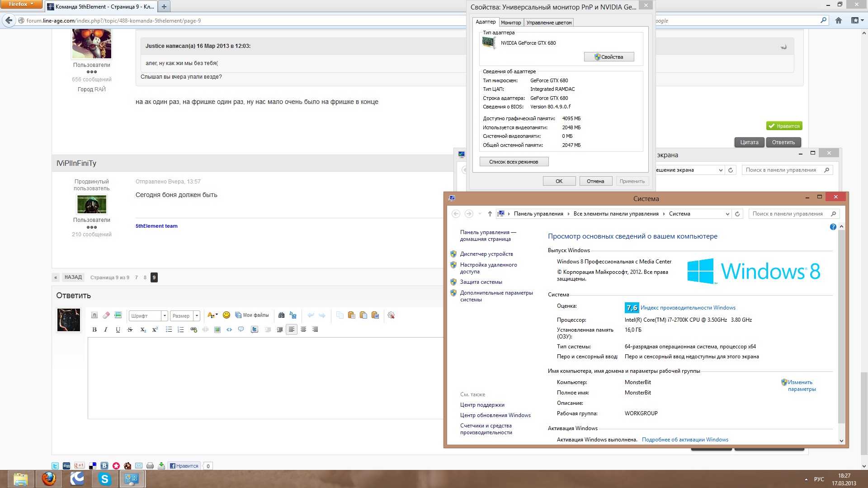Expand System window address bar dropdown

[x=727, y=214]
